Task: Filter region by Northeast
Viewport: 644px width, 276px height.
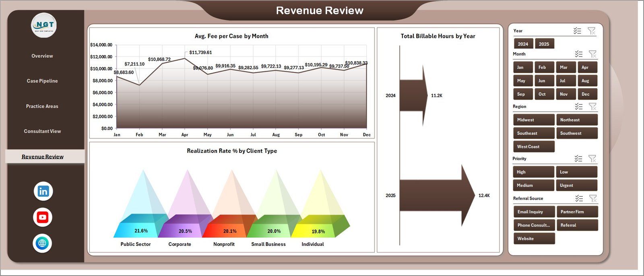Action: (x=577, y=120)
